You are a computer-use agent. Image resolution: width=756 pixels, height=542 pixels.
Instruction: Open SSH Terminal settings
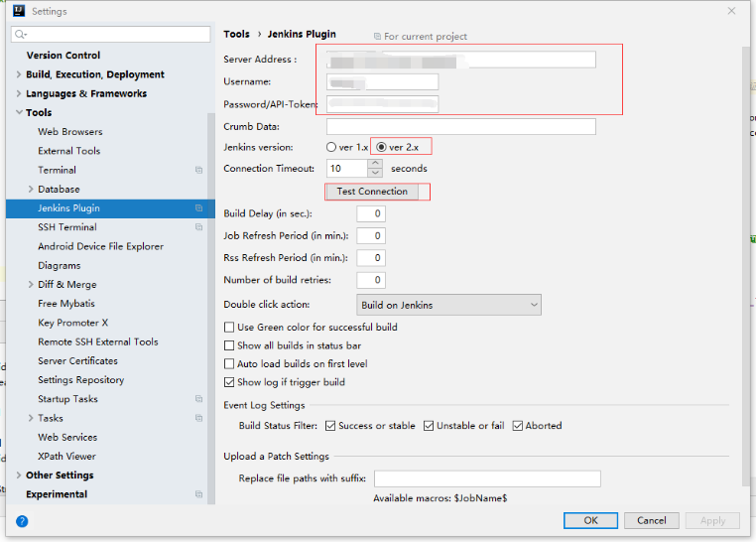tap(67, 227)
